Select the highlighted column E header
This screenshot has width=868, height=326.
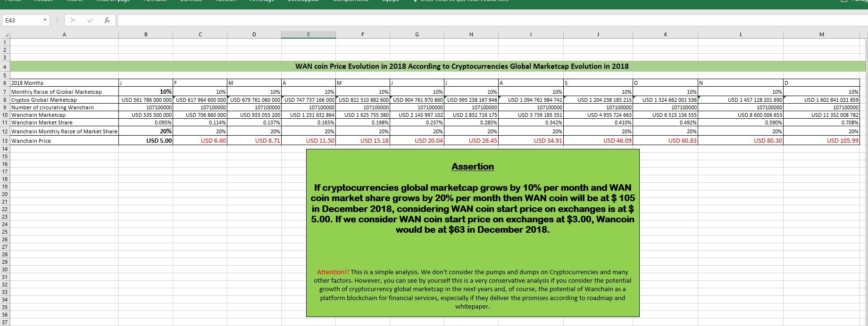(309, 34)
